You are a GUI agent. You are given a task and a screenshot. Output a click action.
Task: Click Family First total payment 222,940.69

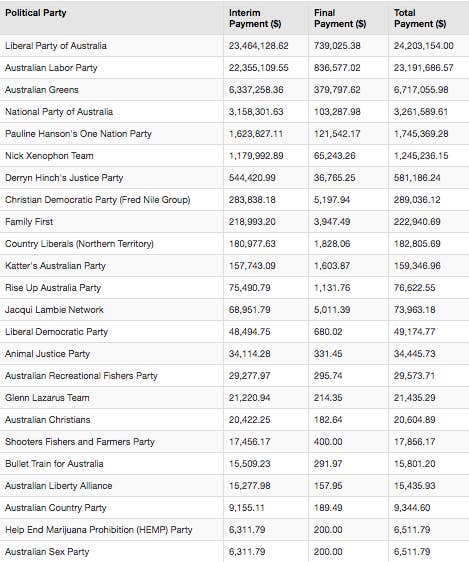click(417, 222)
